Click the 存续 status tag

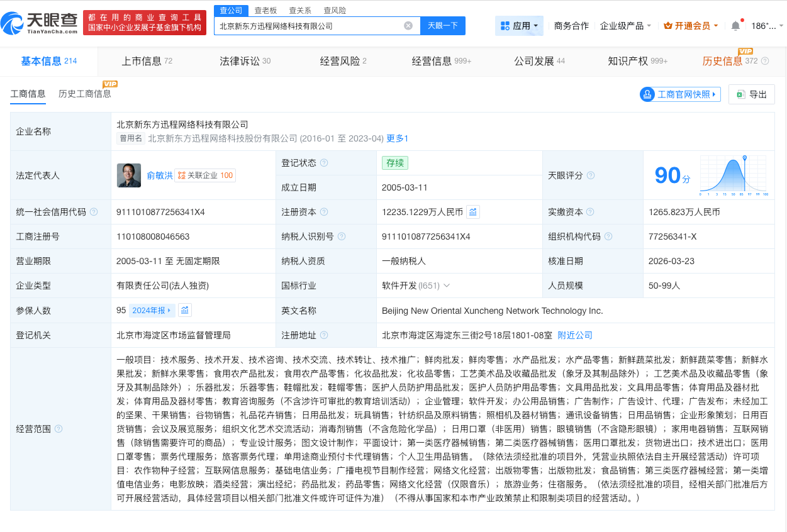pos(395,163)
